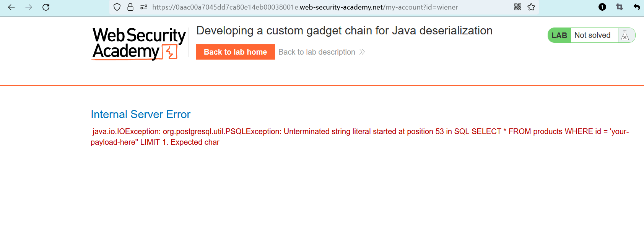This screenshot has width=644, height=238.
Task: Click the site security padlock icon
Action: (130, 7)
